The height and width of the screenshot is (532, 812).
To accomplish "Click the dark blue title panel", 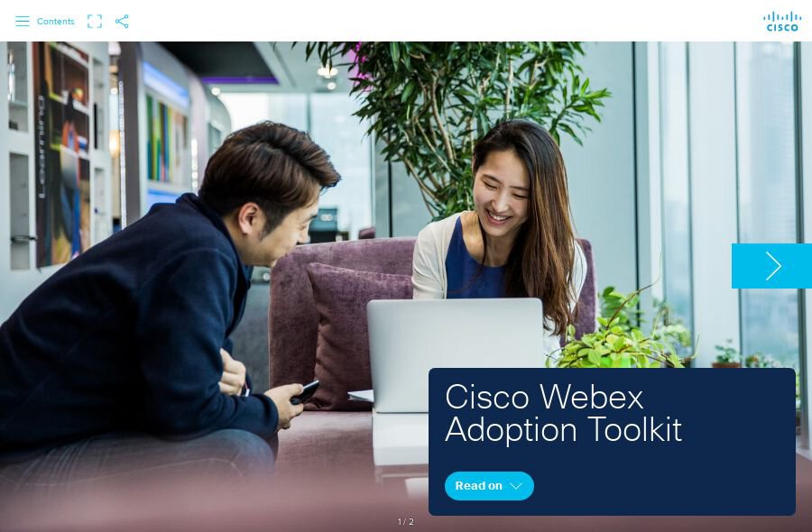I will coord(612,442).
